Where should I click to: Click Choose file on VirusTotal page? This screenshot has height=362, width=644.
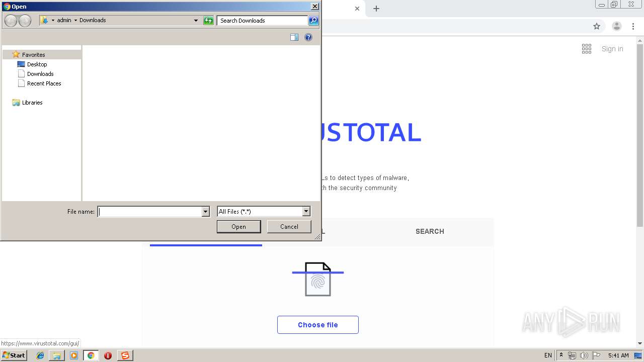click(318, 325)
